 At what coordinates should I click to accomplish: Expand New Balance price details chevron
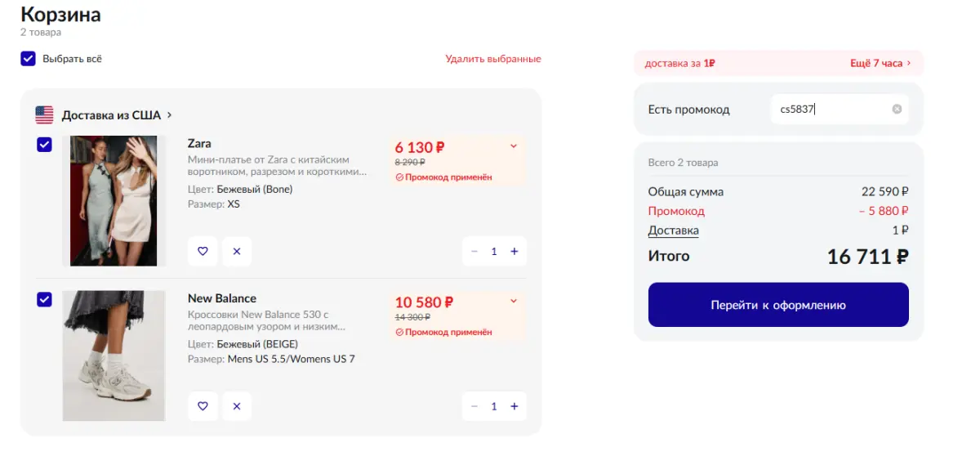click(514, 301)
